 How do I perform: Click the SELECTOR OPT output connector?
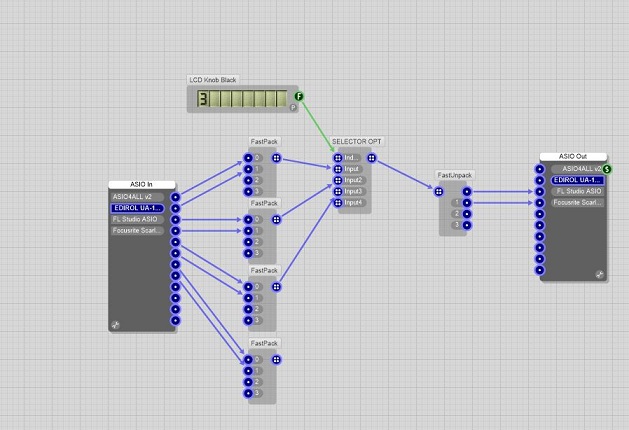(371, 158)
